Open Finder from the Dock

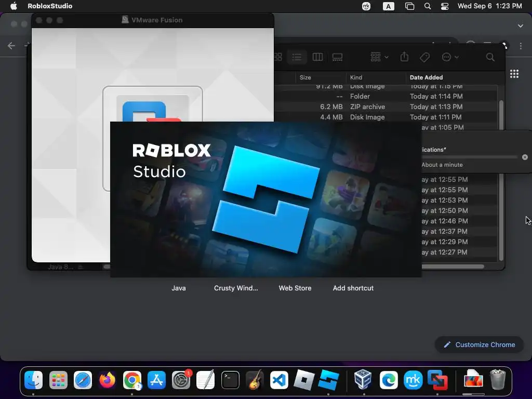coord(34,380)
